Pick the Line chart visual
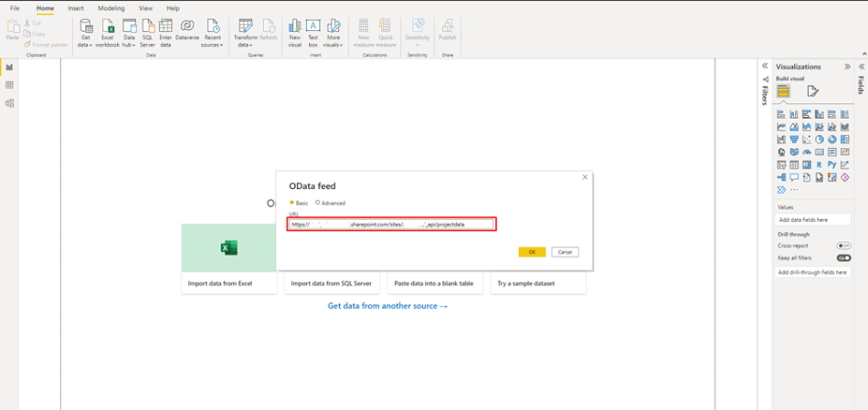Screen dimensions: 868x410 781,127
